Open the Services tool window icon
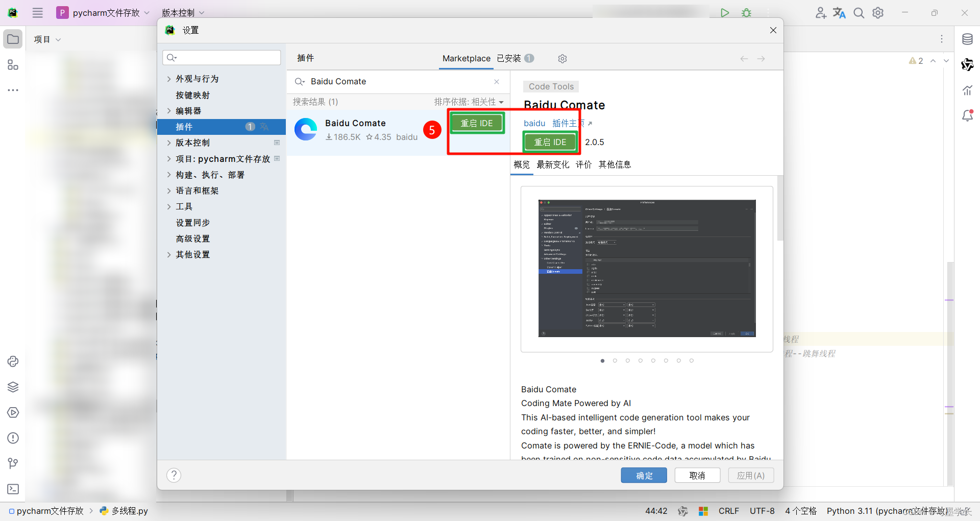The image size is (980, 521). click(13, 413)
